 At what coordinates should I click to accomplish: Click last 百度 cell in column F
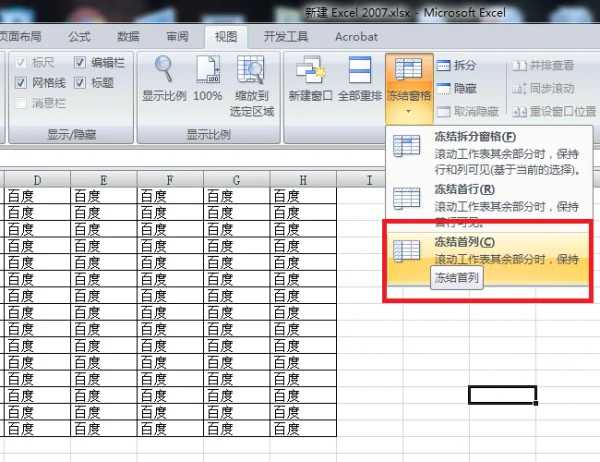[170, 428]
